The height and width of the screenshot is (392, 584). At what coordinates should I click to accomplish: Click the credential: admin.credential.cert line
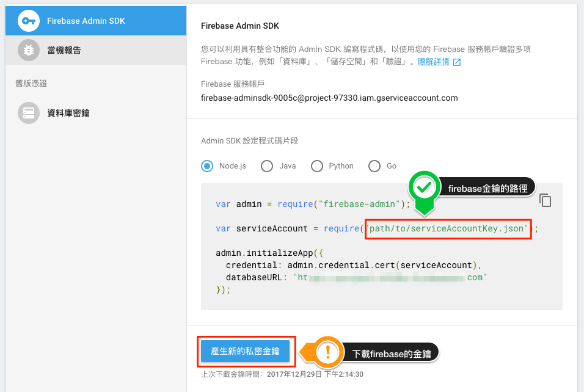[354, 265]
